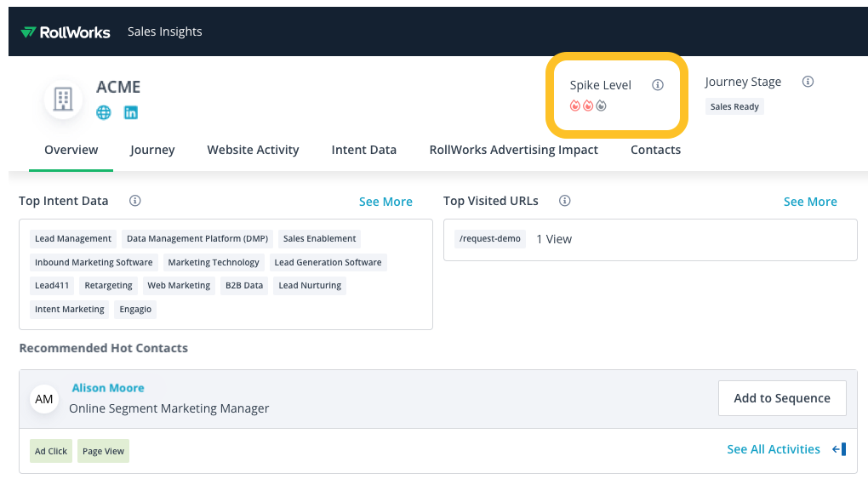Click the ACME building avatar icon
The width and height of the screenshot is (868, 479).
tap(63, 100)
